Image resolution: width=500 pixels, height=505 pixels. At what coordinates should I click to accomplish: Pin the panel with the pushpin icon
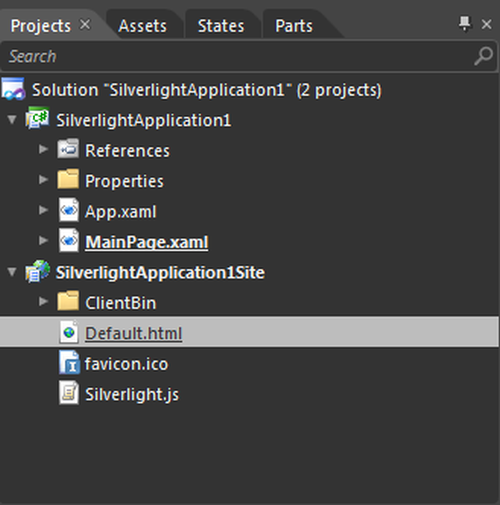(x=465, y=24)
